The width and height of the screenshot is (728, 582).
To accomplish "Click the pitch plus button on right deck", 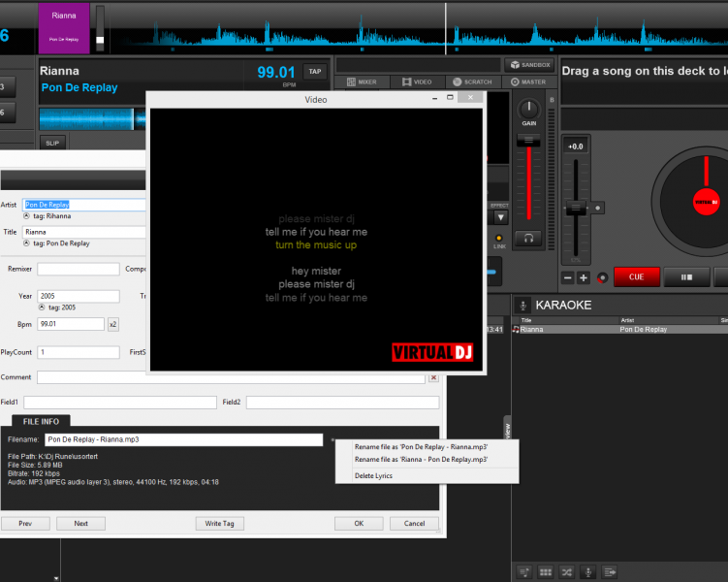I will click(584, 277).
